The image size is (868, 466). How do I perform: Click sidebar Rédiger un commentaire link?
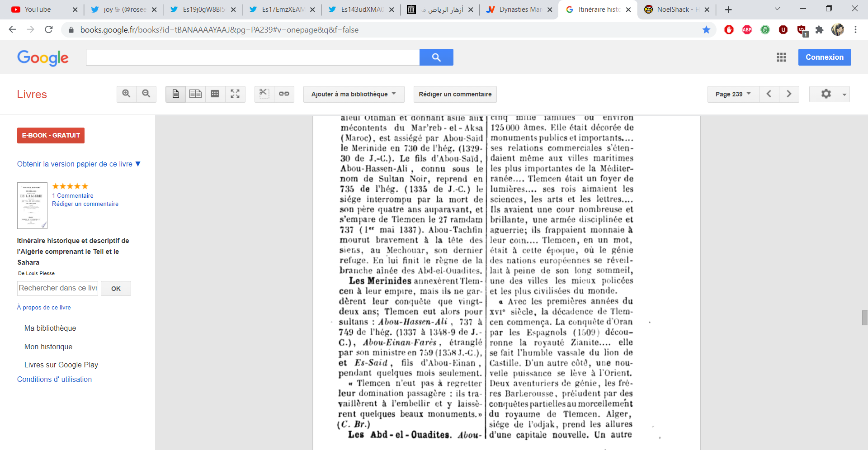tap(85, 204)
